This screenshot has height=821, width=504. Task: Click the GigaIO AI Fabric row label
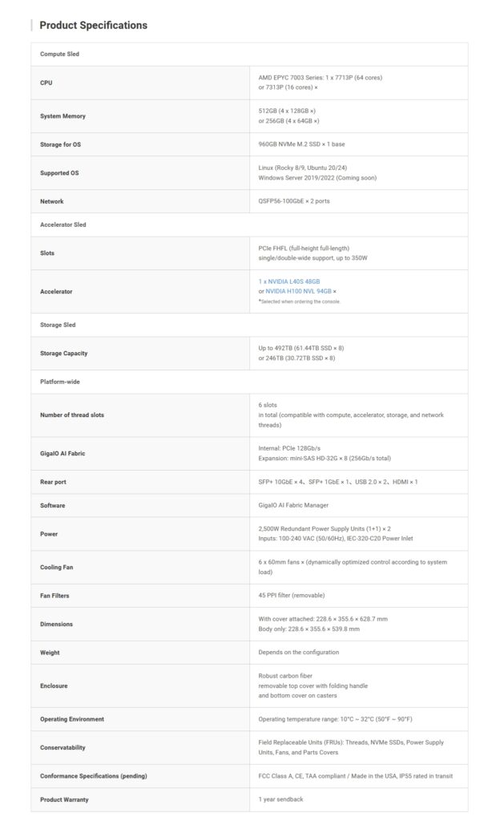click(62, 454)
